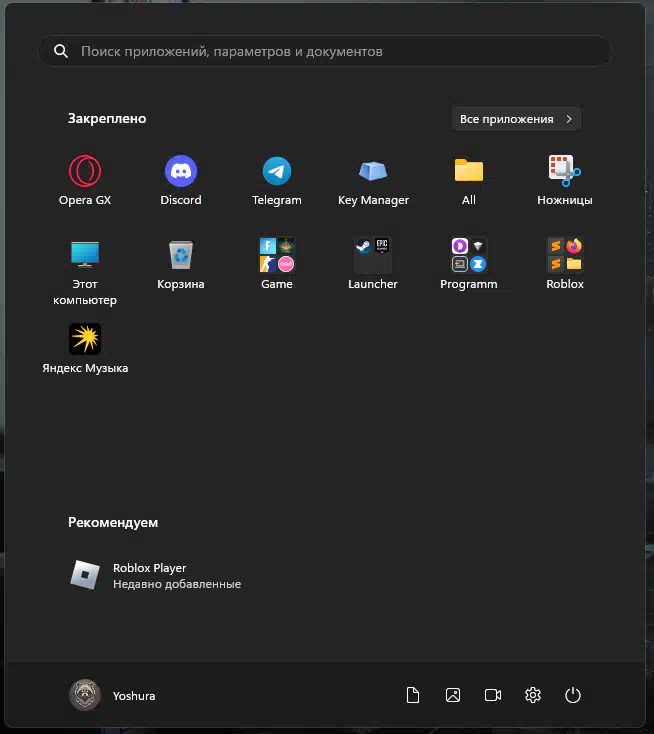Open the Roblox folder group

click(x=565, y=264)
